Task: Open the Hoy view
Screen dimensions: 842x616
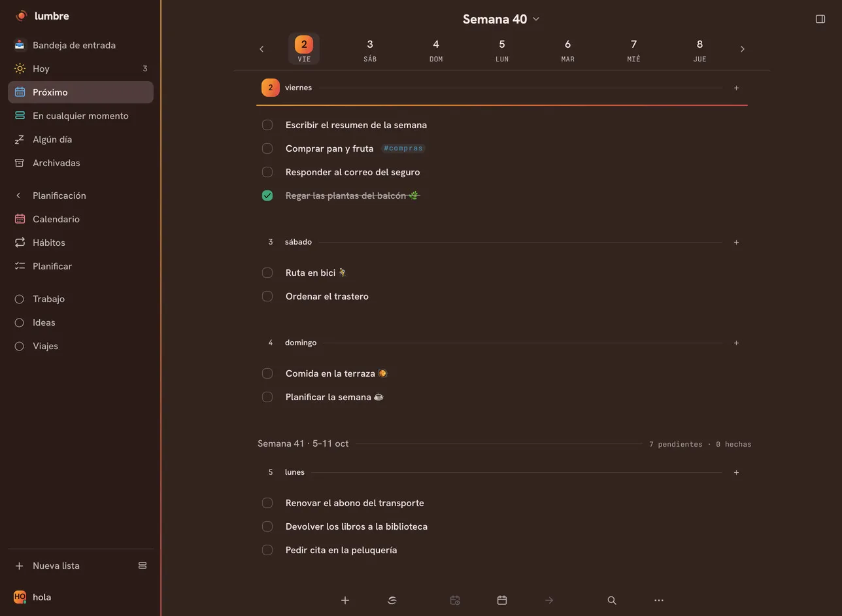Action: pos(80,69)
